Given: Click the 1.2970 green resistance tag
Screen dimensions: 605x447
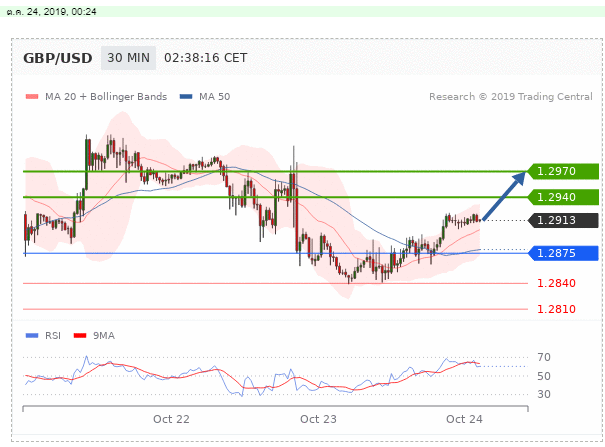Looking at the screenshot, I should point(563,171).
